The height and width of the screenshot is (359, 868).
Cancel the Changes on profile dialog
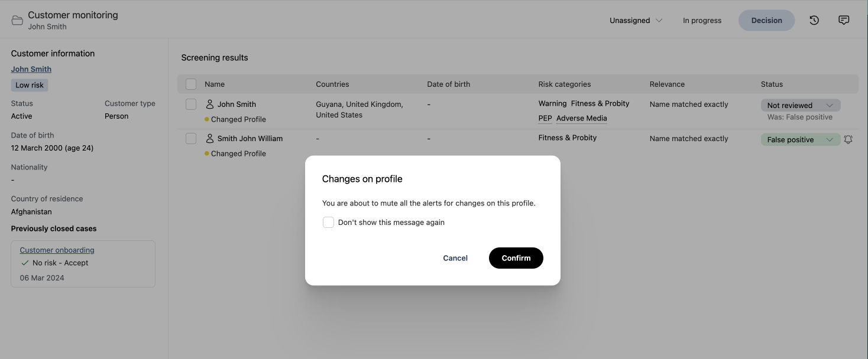click(455, 257)
